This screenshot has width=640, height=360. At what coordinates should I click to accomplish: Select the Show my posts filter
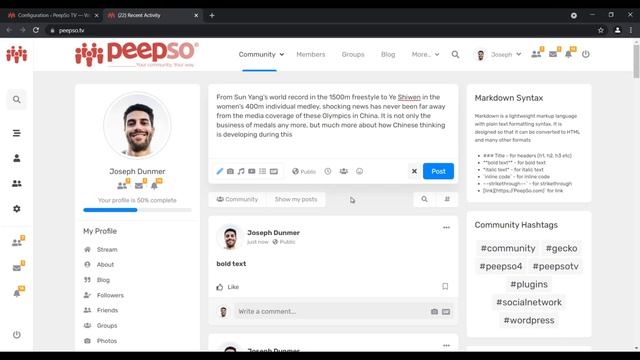[296, 199]
